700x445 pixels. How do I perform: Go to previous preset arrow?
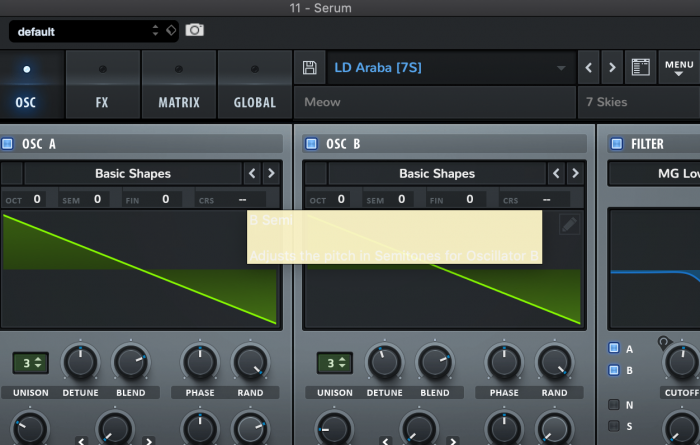pos(588,68)
